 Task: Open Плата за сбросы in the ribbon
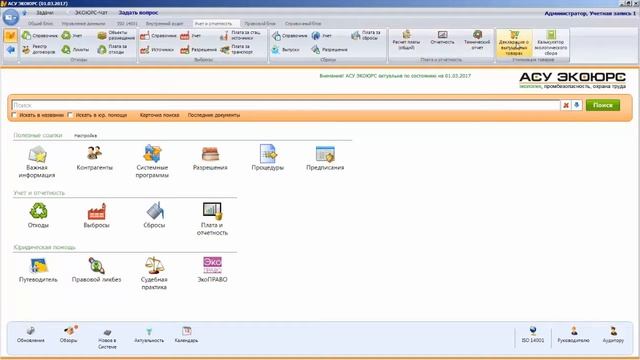coord(366,36)
